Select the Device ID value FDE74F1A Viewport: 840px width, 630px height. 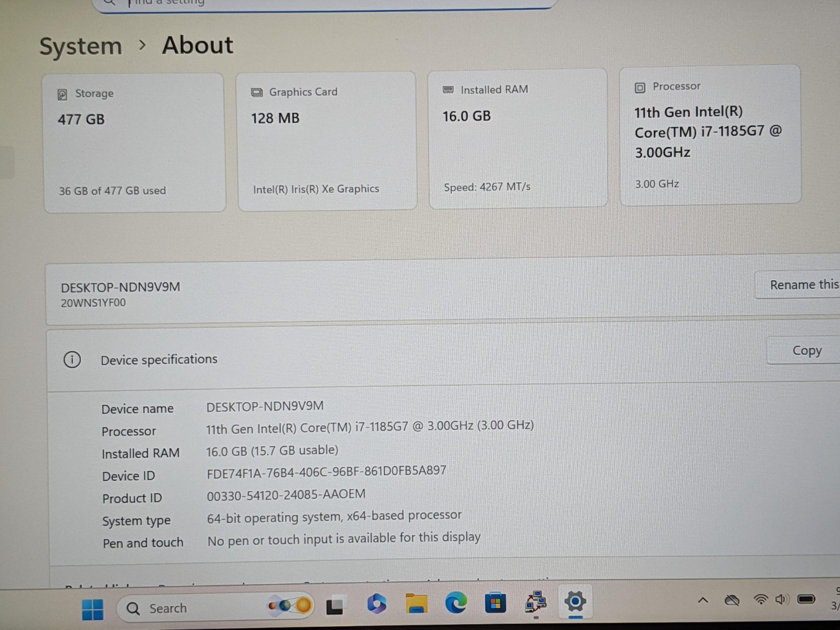[x=327, y=471]
